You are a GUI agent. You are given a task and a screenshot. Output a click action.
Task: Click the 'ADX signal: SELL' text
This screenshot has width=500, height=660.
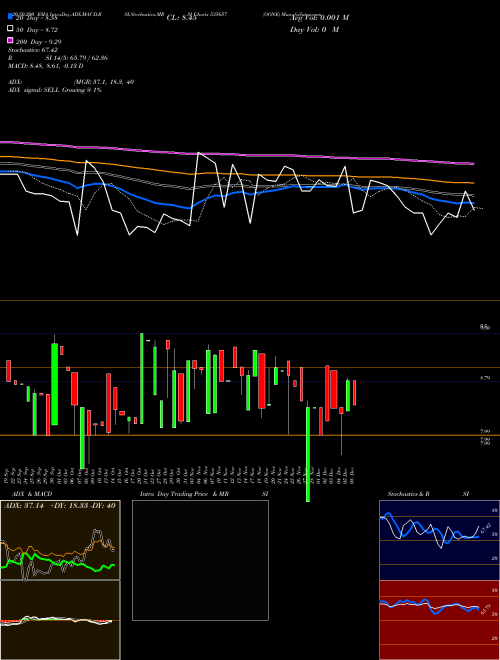[55, 90]
